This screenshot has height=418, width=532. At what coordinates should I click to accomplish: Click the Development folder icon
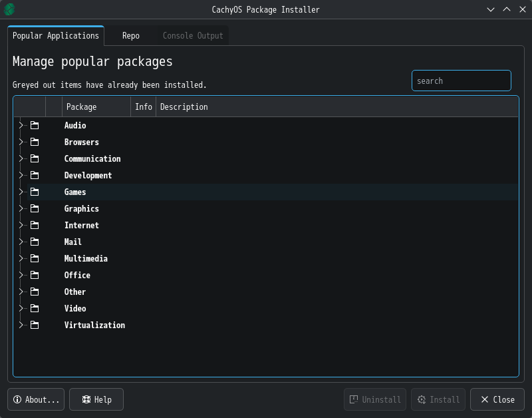point(35,175)
